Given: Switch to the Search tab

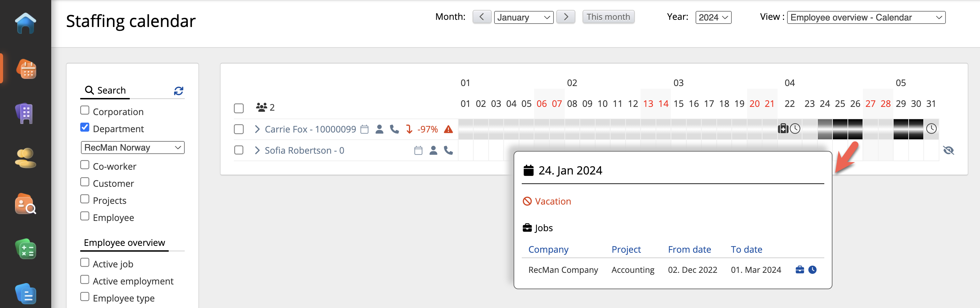Looking at the screenshot, I should [106, 90].
